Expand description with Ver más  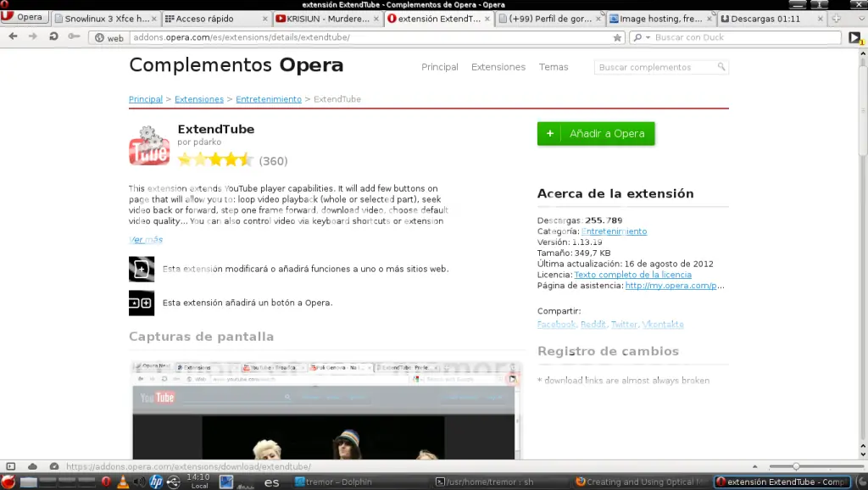point(146,239)
